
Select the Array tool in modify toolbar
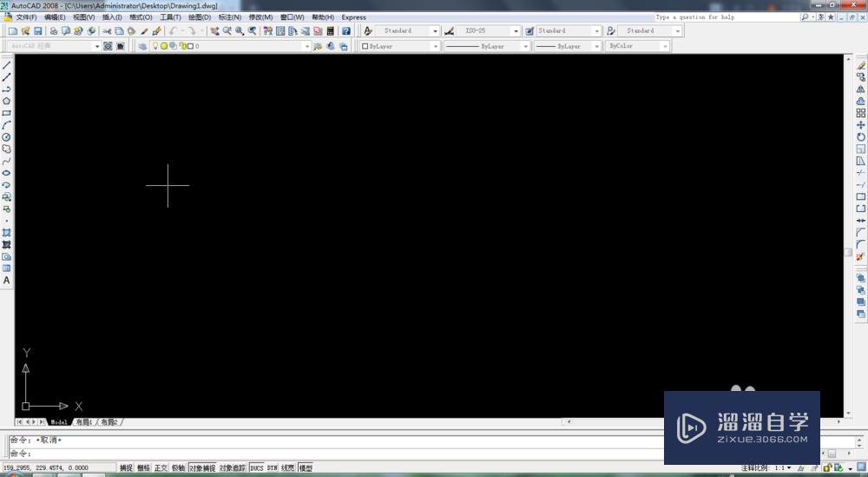click(861, 113)
